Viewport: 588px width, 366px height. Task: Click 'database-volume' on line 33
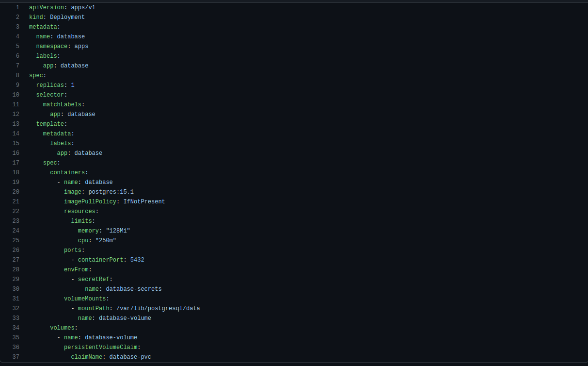(x=125, y=318)
